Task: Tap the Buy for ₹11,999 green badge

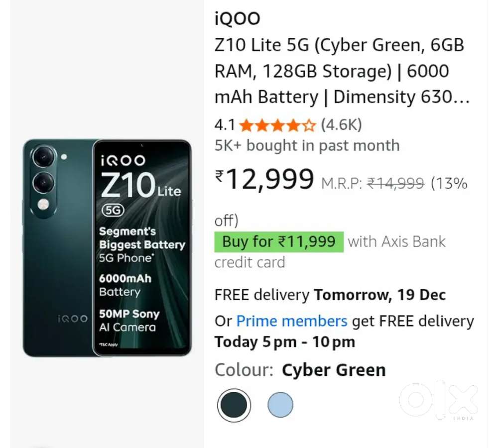Action: [x=279, y=242]
